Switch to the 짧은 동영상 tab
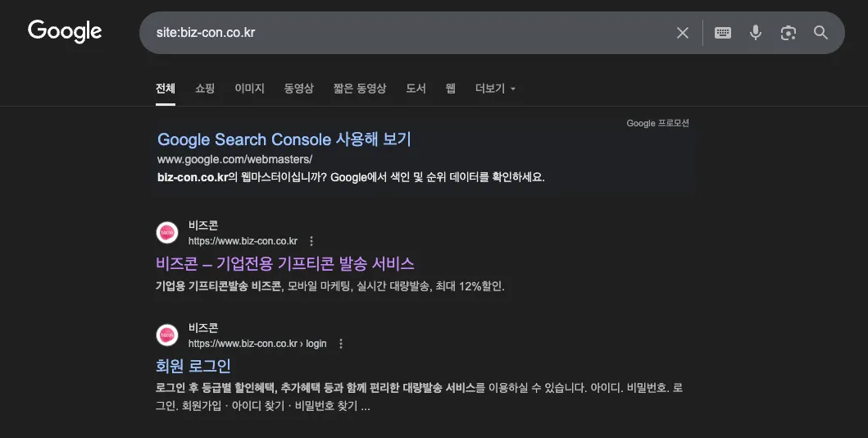868x438 pixels. 360,89
